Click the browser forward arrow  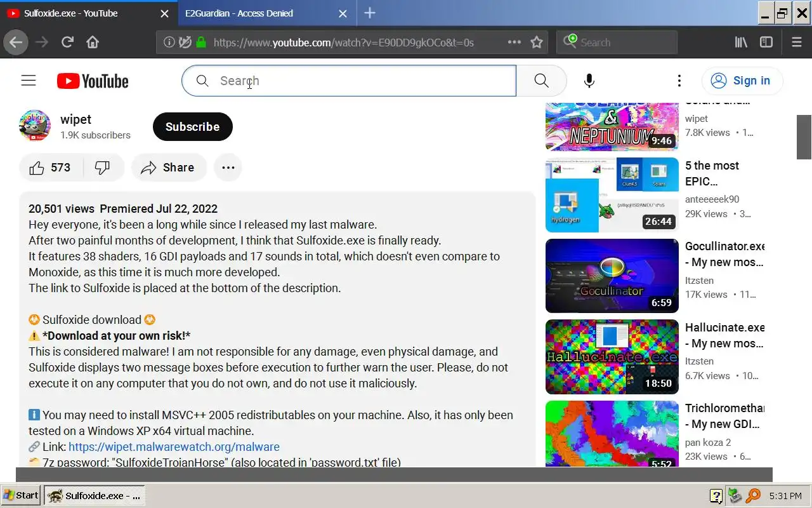pos(42,43)
